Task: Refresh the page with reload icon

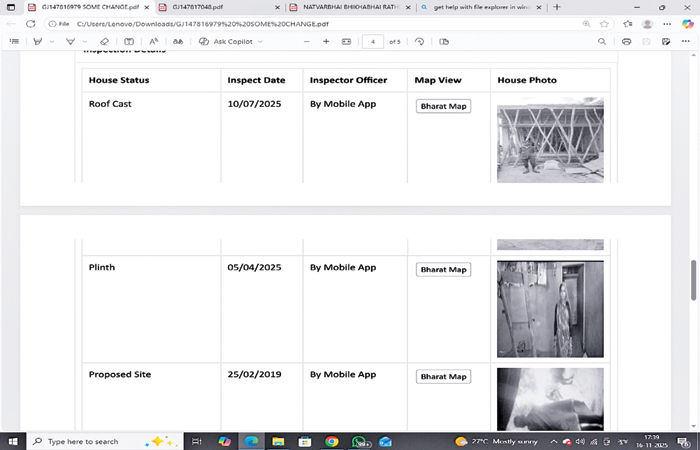Action: tap(29, 23)
